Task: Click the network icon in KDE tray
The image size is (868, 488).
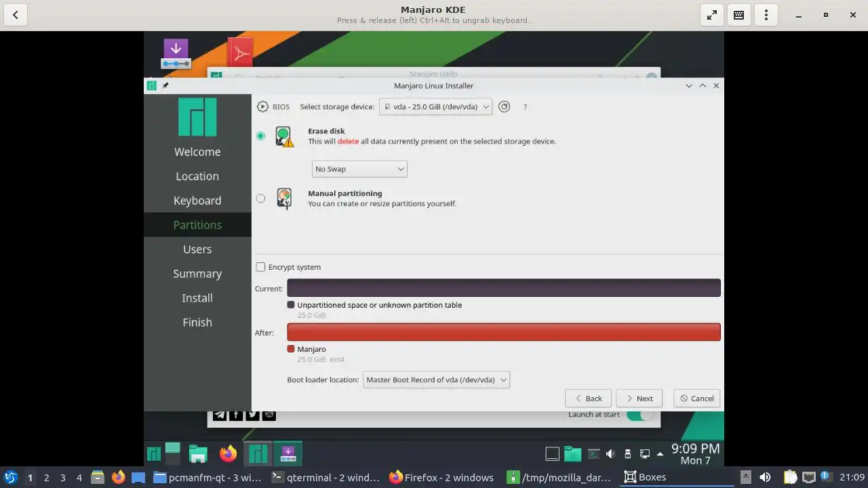Action: tap(645, 454)
